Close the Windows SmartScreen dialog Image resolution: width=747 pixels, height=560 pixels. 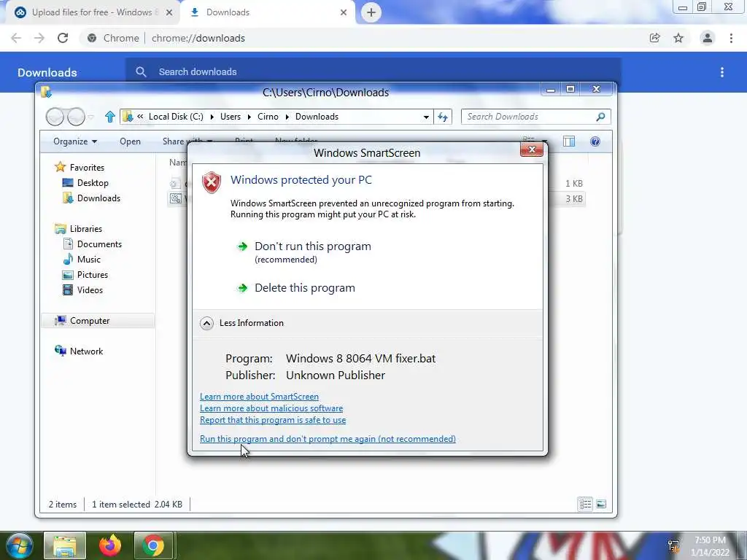(532, 149)
